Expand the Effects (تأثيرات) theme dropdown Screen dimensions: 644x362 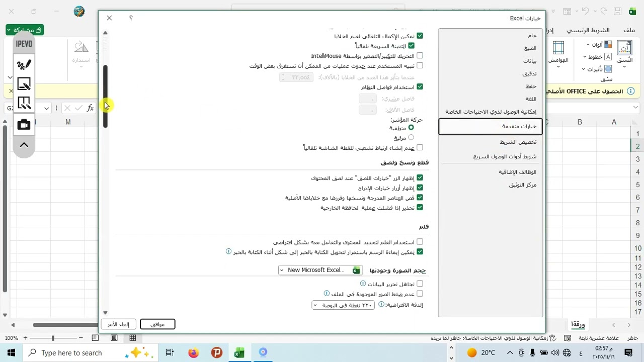(x=597, y=69)
